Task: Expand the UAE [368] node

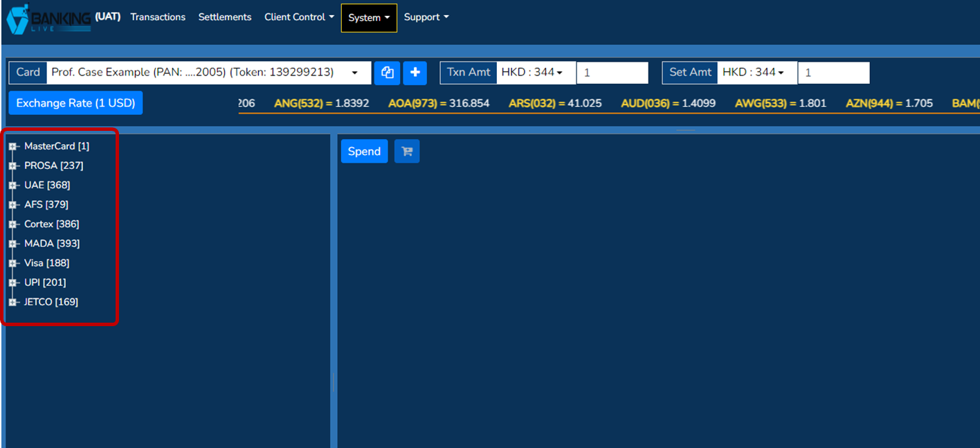Action: click(x=12, y=185)
